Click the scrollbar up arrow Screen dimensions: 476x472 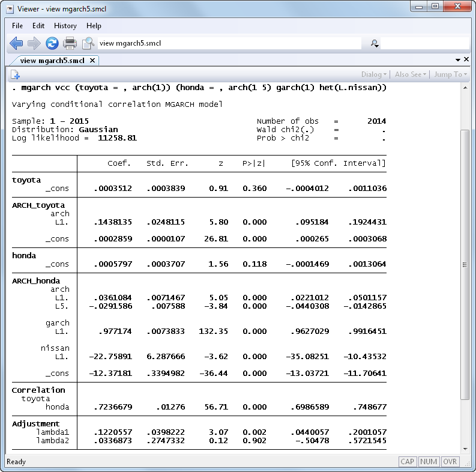tap(465, 88)
